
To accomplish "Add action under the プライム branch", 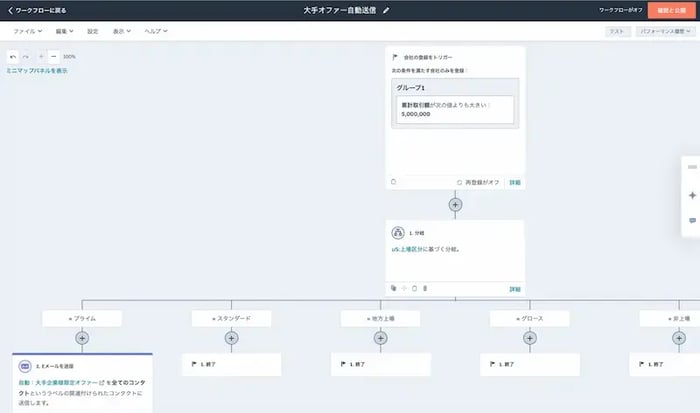I will [x=82, y=338].
